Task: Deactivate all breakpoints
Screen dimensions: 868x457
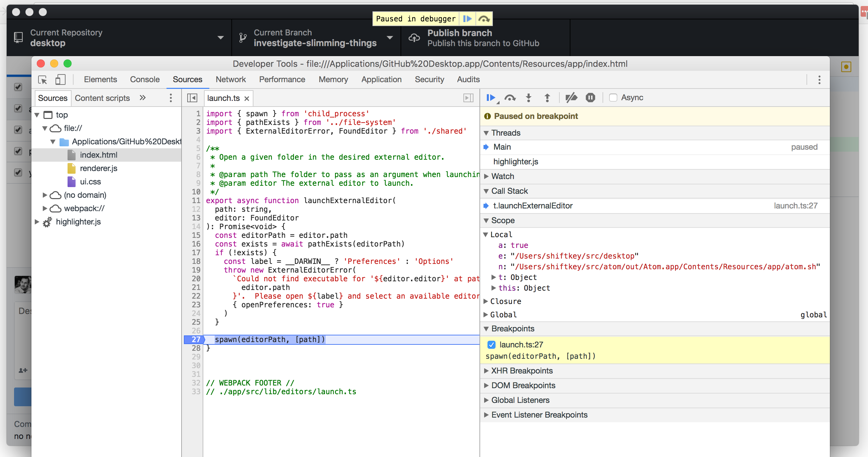Action: coord(571,98)
